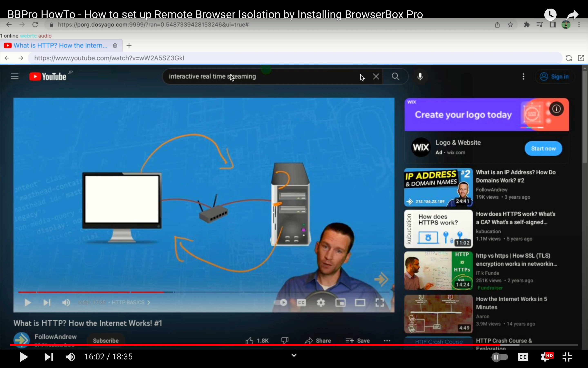The width and height of the screenshot is (588, 368).
Task: Click BrowserBox back arrow
Action: 7,58
